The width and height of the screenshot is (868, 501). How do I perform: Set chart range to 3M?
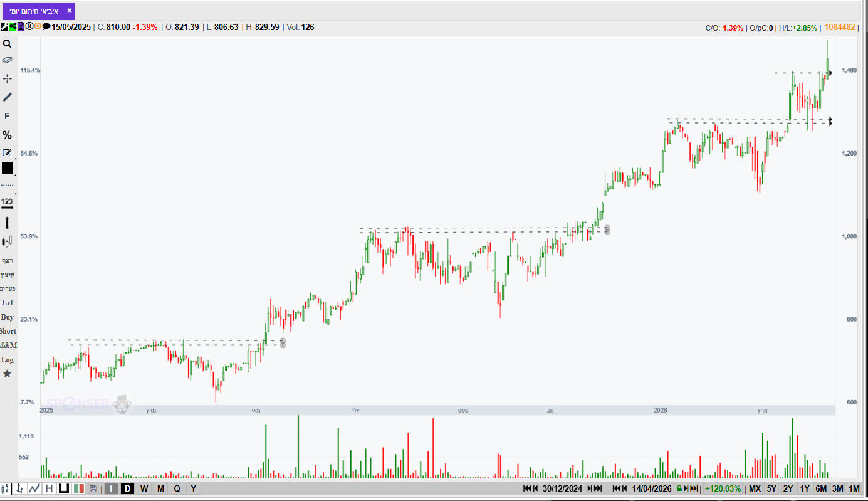point(838,488)
